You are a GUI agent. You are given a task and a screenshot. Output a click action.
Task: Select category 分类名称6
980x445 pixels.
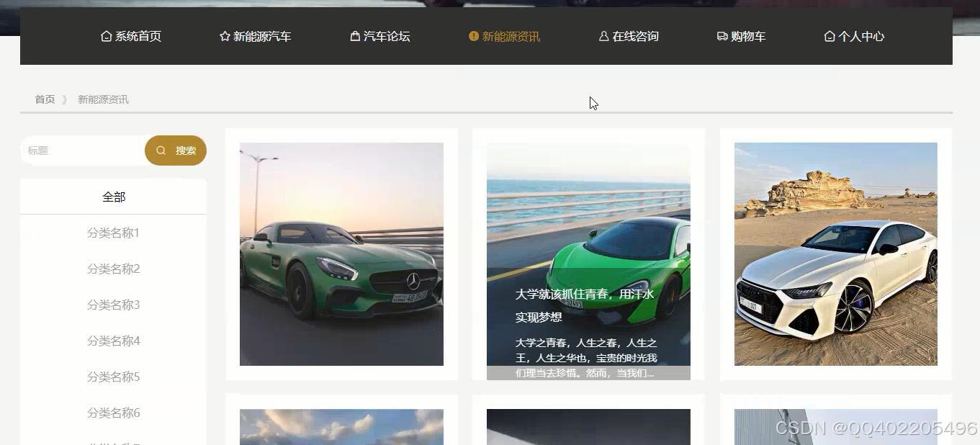click(114, 413)
